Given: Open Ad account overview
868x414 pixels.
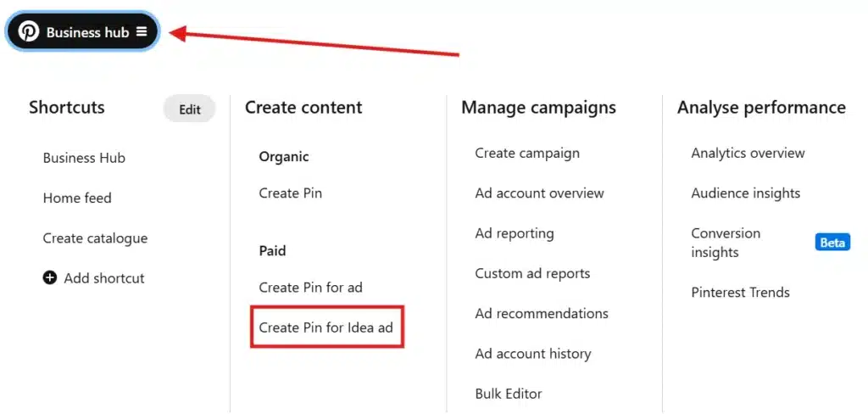Looking at the screenshot, I should [x=539, y=193].
